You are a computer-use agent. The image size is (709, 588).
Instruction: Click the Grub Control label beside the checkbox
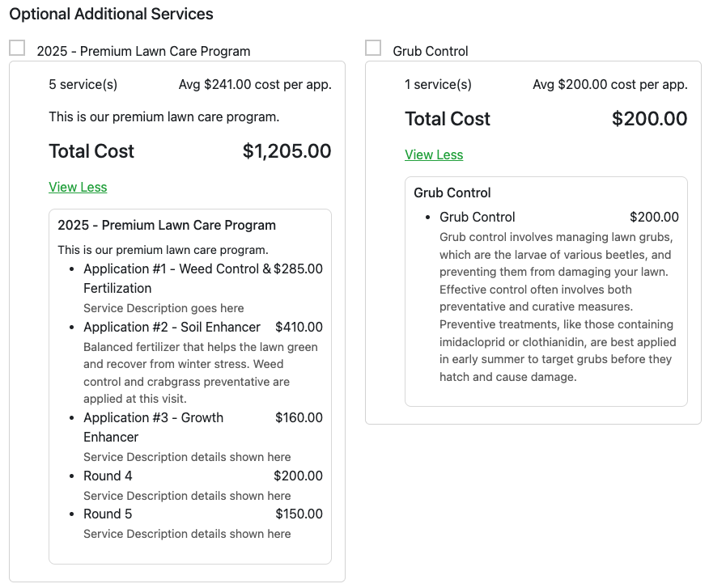pos(431,51)
